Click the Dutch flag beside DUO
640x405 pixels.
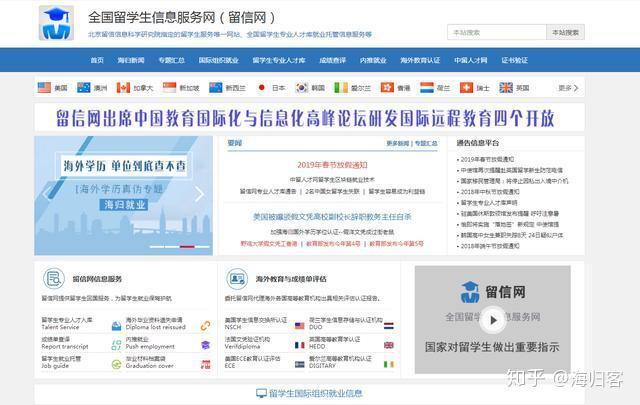coord(389,326)
